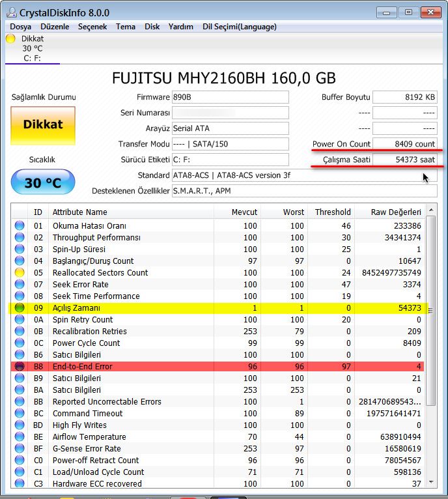Image resolution: width=448 pixels, height=499 pixels.
Task: Click status icon in B9 Satıcı Bilgileri row
Action: point(20,378)
